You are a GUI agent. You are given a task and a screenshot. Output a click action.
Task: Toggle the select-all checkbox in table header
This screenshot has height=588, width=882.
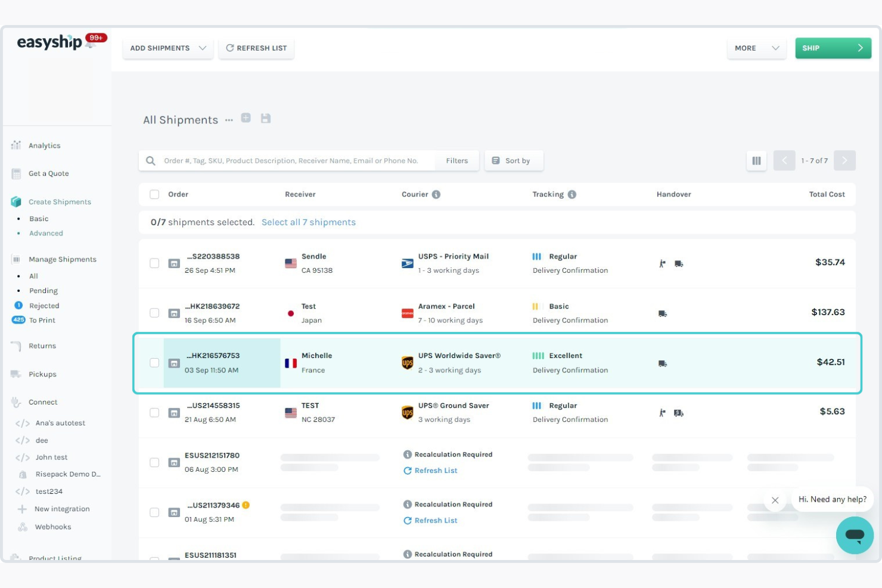point(154,194)
